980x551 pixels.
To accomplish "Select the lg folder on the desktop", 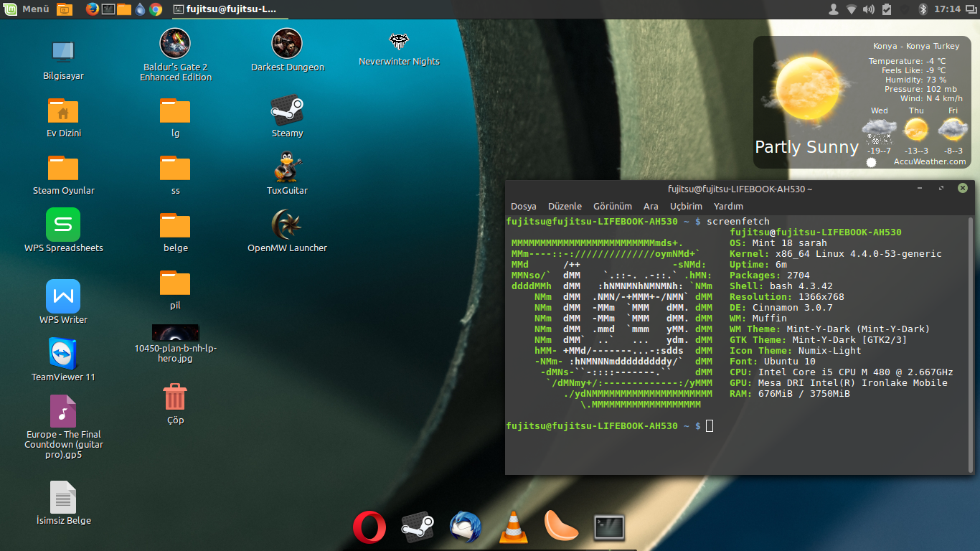I will (x=175, y=111).
